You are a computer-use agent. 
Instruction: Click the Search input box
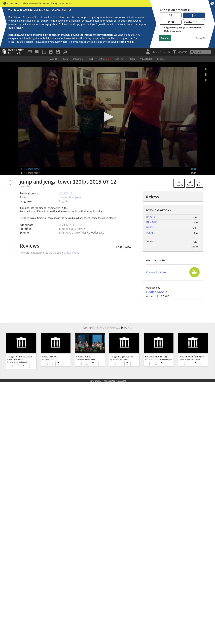coord(200,52)
